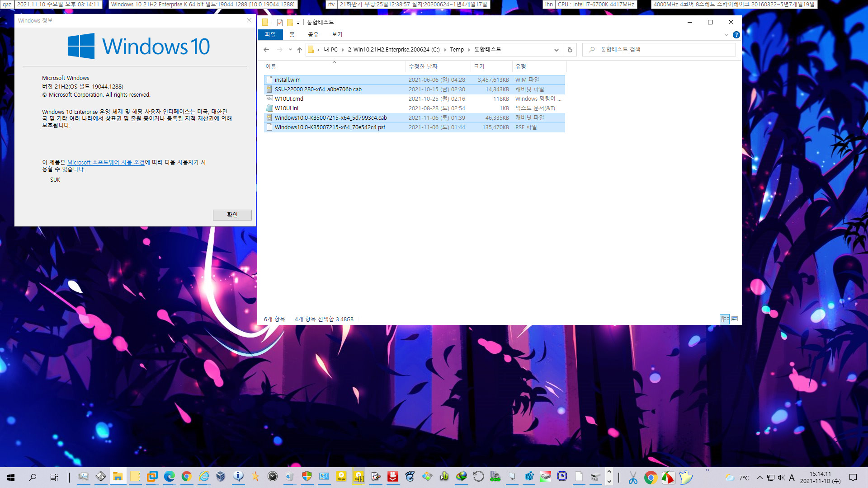This screenshot has height=488, width=868.
Task: Show hidden system tray icons
Action: point(760,478)
